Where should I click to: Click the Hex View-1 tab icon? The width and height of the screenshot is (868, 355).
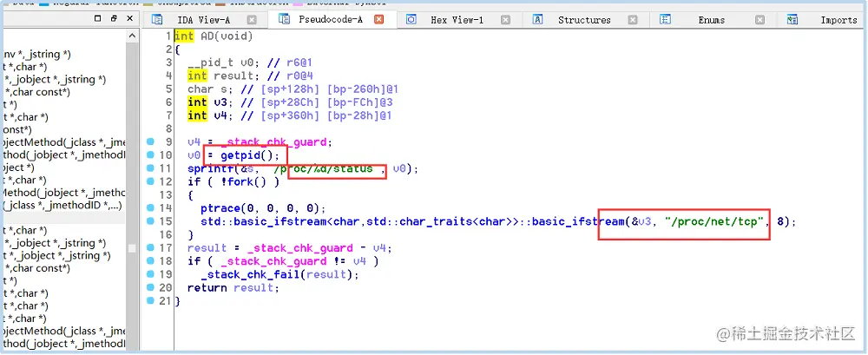411,20
